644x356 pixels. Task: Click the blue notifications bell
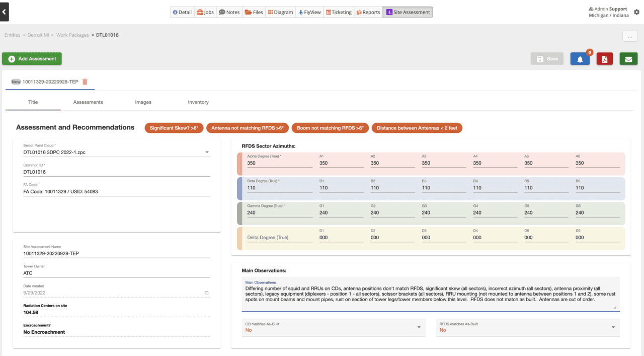(x=580, y=58)
